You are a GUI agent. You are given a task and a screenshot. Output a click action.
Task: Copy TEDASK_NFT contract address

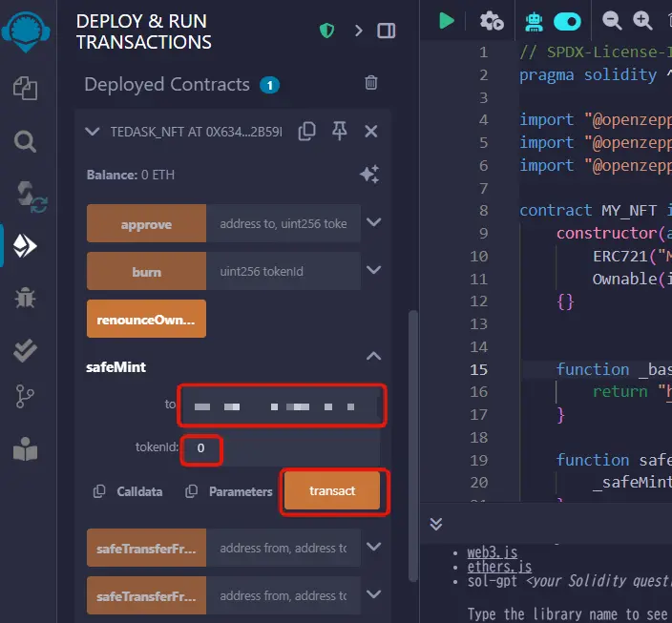click(306, 131)
